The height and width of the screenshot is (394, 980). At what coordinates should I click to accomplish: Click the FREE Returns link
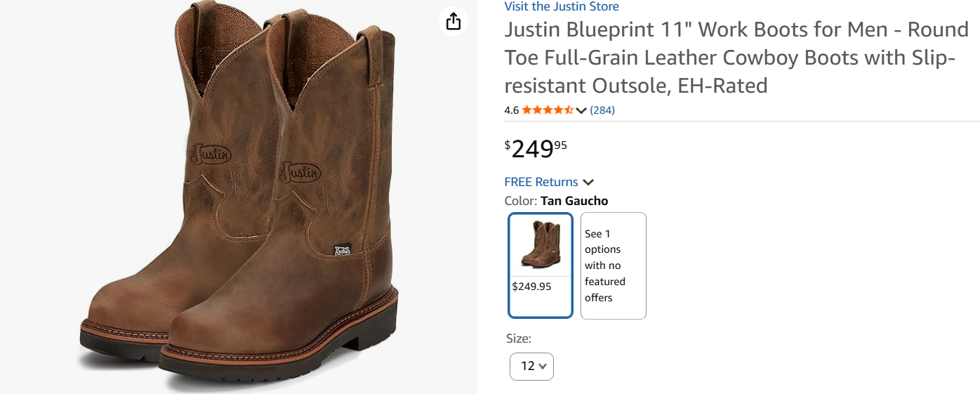pyautogui.click(x=541, y=182)
